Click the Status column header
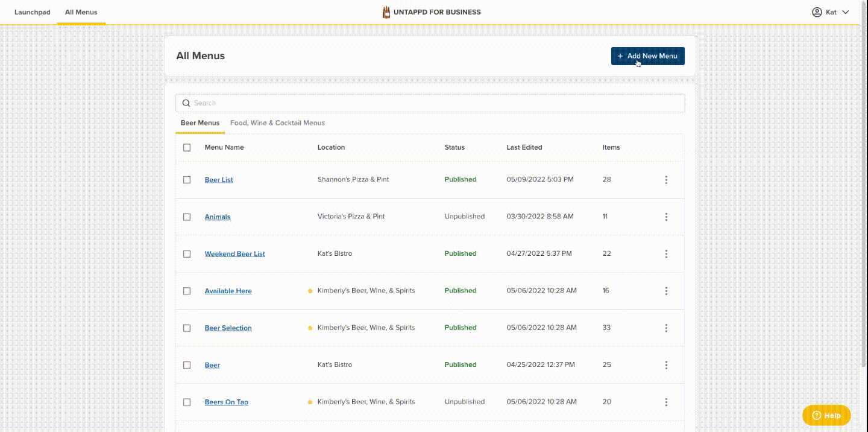This screenshot has height=432, width=868. click(x=454, y=147)
